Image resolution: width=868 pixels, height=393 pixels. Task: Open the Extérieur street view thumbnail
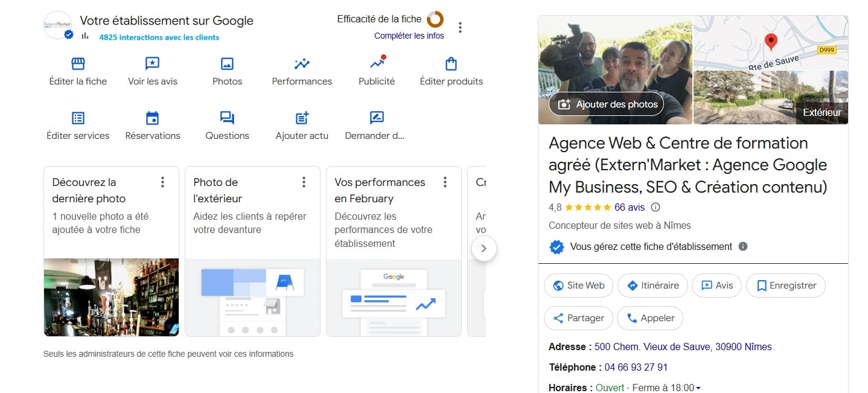click(771, 98)
